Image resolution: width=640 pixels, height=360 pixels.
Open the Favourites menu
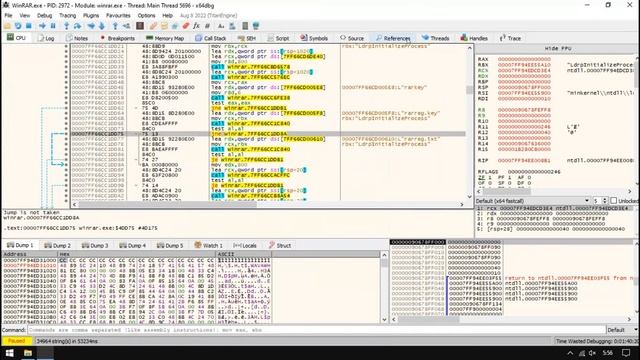click(118, 16)
